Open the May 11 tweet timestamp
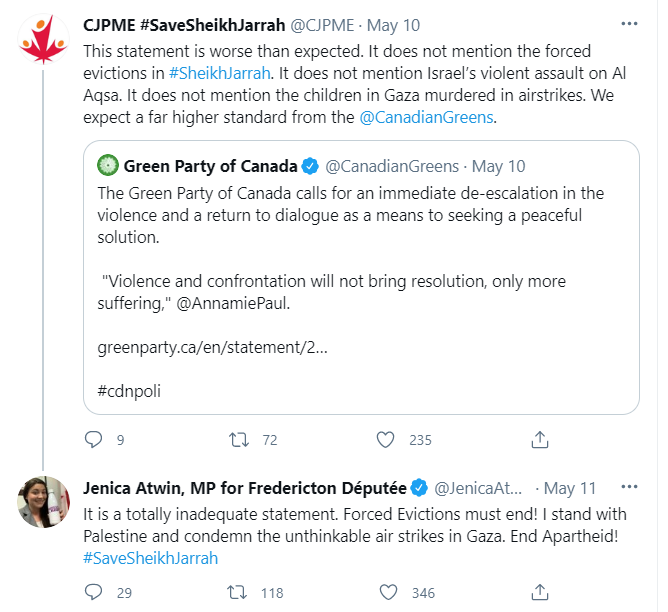 point(570,488)
